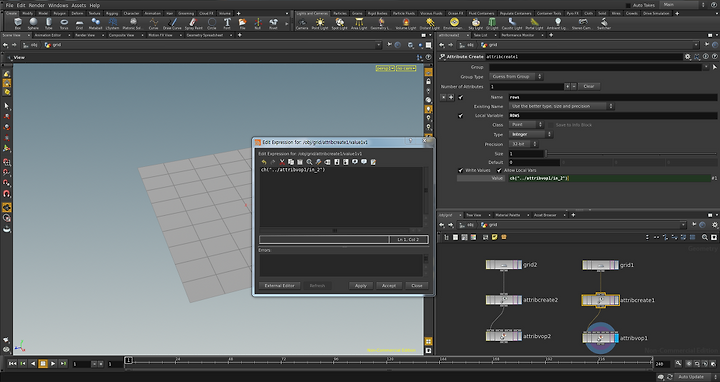Open the Main takes dropdown

(x=684, y=5)
